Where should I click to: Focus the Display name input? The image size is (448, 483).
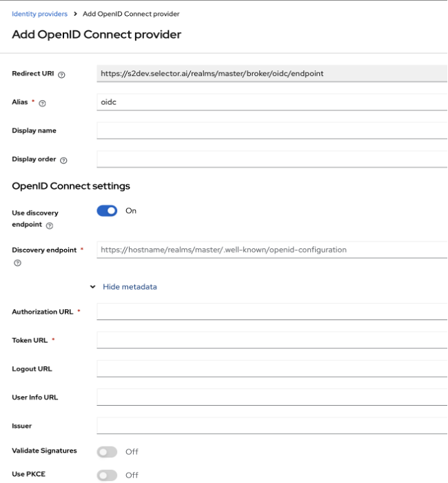(x=272, y=130)
